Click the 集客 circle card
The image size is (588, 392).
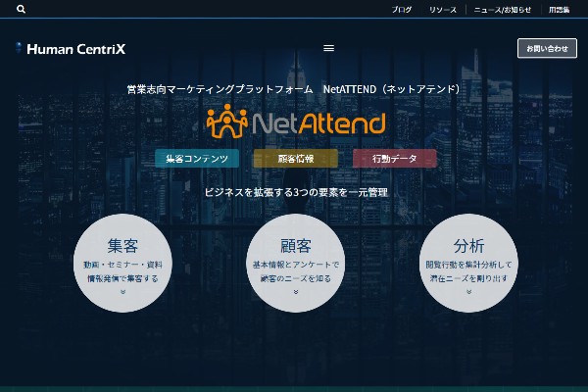[123, 263]
